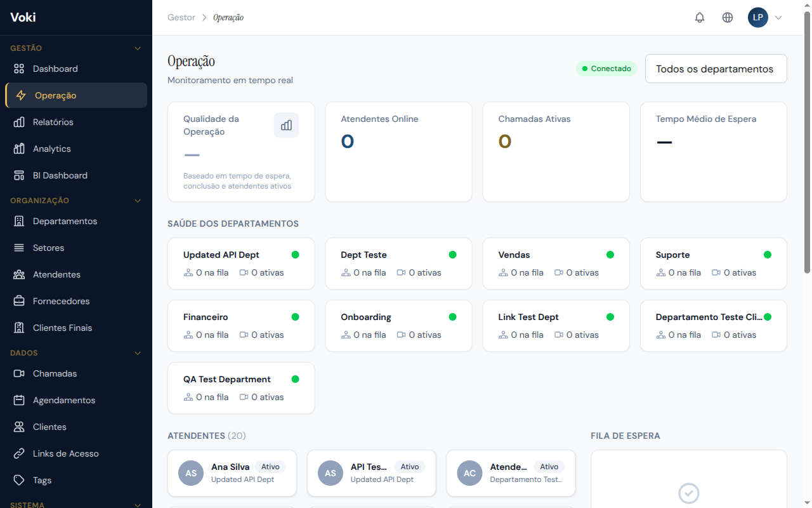The width and height of the screenshot is (812, 508).
Task: Click the Links de Acesso chain icon
Action: click(19, 453)
